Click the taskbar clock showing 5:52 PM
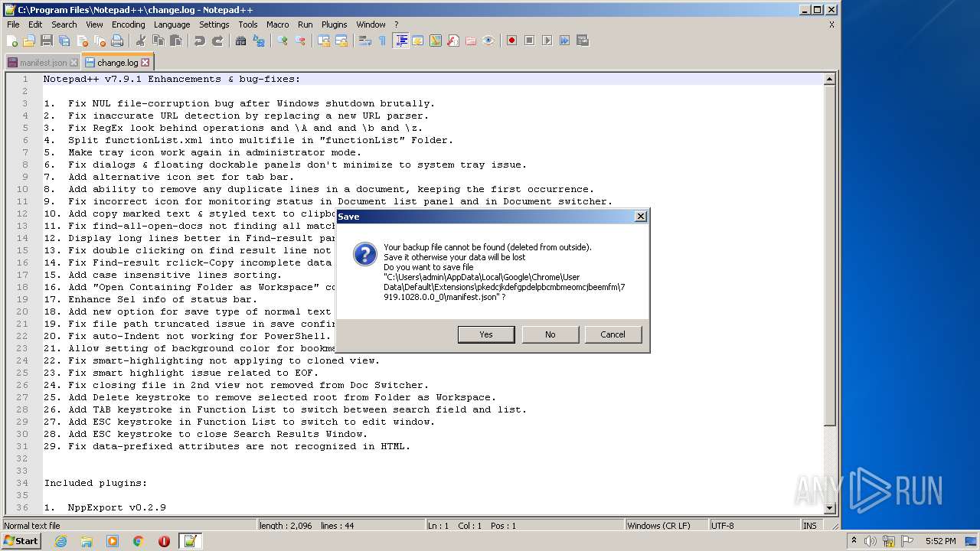The height and width of the screenshot is (551, 980). [x=940, y=541]
